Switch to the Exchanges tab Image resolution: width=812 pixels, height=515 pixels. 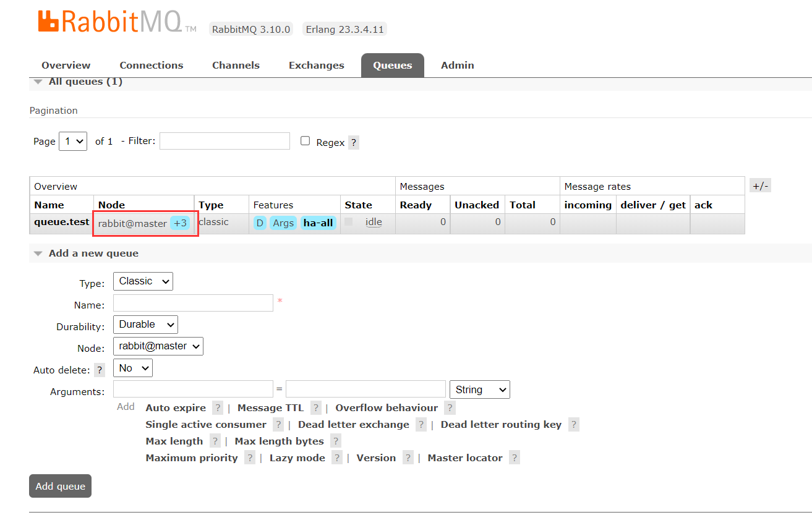pyautogui.click(x=317, y=66)
